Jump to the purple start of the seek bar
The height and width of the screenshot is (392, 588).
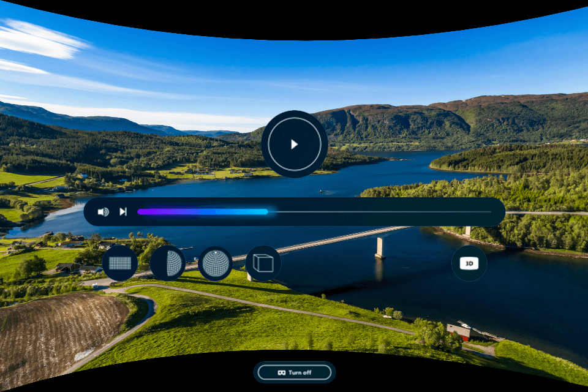click(x=141, y=212)
